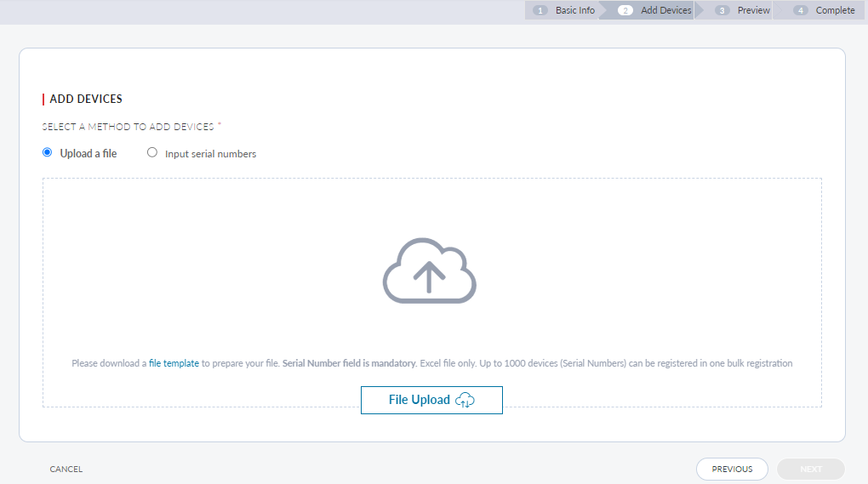This screenshot has width=868, height=484.
Task: Click the disabled Next button
Action: [x=811, y=469]
